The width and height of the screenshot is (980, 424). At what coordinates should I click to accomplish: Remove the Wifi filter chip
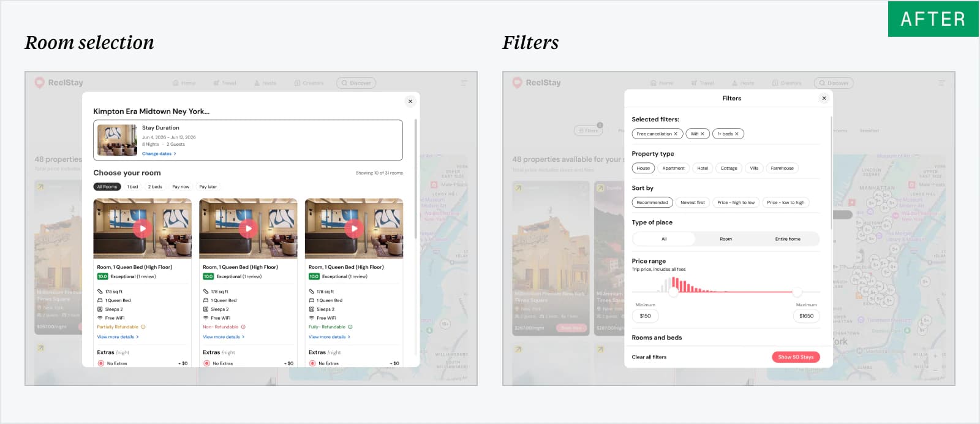pos(703,134)
